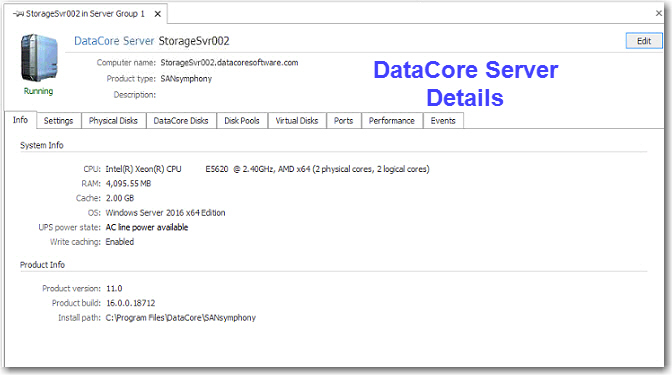
Task: Click the StorageSvr002 server name heading
Action: [194, 41]
